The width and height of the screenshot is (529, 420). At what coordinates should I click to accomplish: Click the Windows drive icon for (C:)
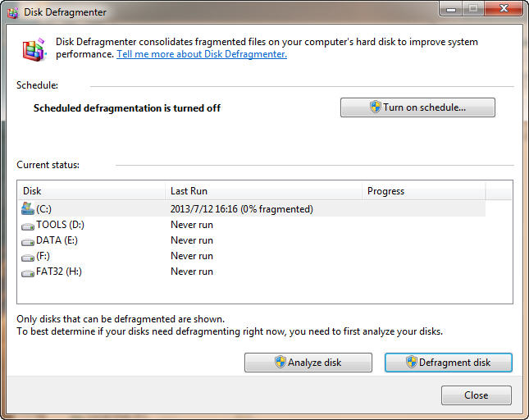coord(28,209)
